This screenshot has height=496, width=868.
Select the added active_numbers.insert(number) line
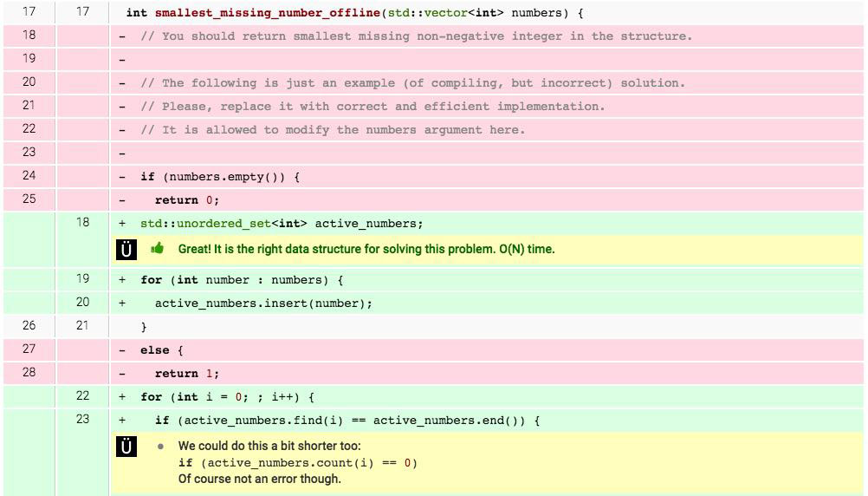tap(263, 303)
